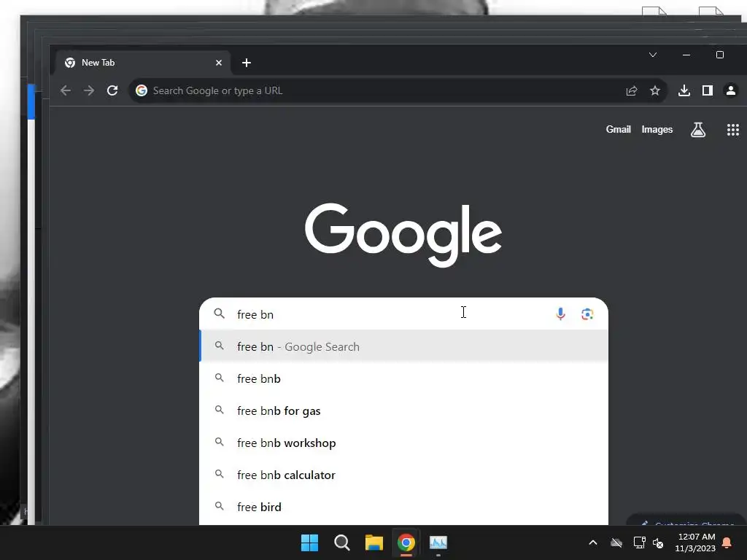Go back using the browser back arrow
The image size is (747, 560).
(x=66, y=90)
